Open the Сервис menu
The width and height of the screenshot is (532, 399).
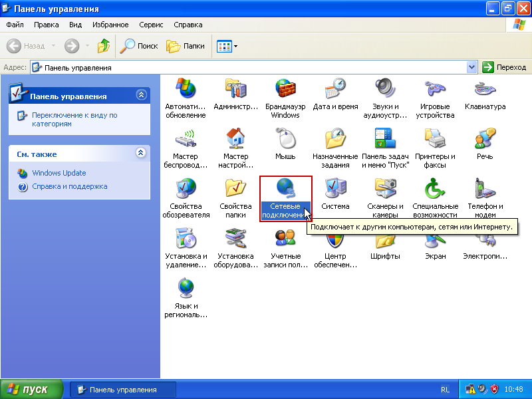pyautogui.click(x=151, y=25)
